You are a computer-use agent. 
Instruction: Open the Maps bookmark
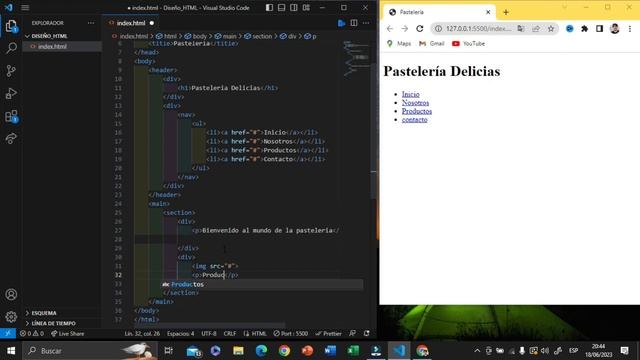(399, 44)
